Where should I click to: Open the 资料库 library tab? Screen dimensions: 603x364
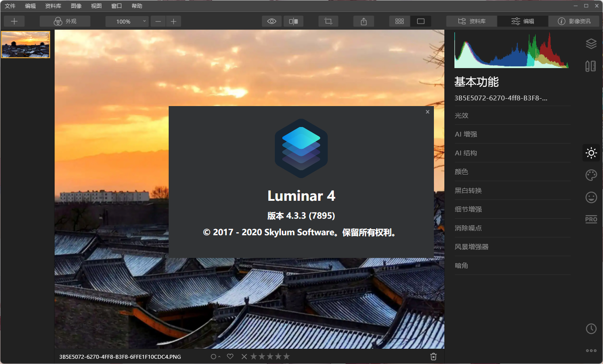click(x=471, y=21)
